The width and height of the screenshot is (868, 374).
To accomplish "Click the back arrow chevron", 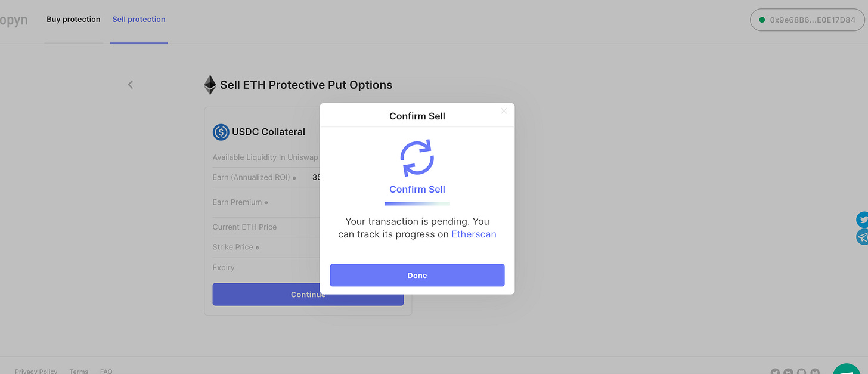I will tap(131, 85).
